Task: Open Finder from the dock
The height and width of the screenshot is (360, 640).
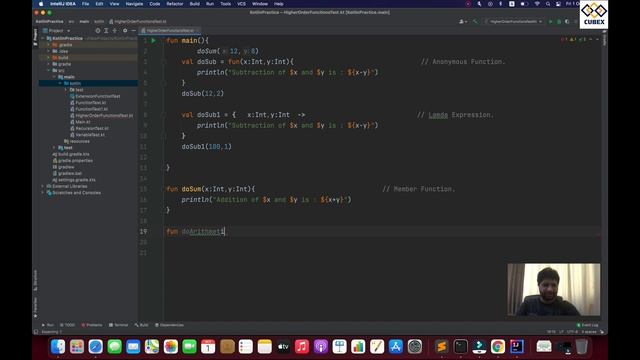Action: 58,347
